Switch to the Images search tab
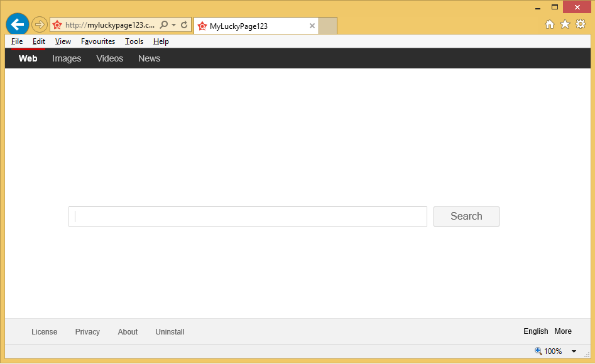Image resolution: width=595 pixels, height=364 pixels. 67,58
